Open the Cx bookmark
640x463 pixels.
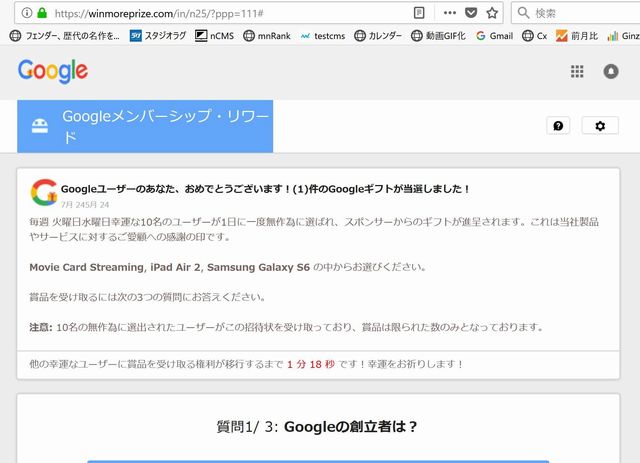(534, 36)
